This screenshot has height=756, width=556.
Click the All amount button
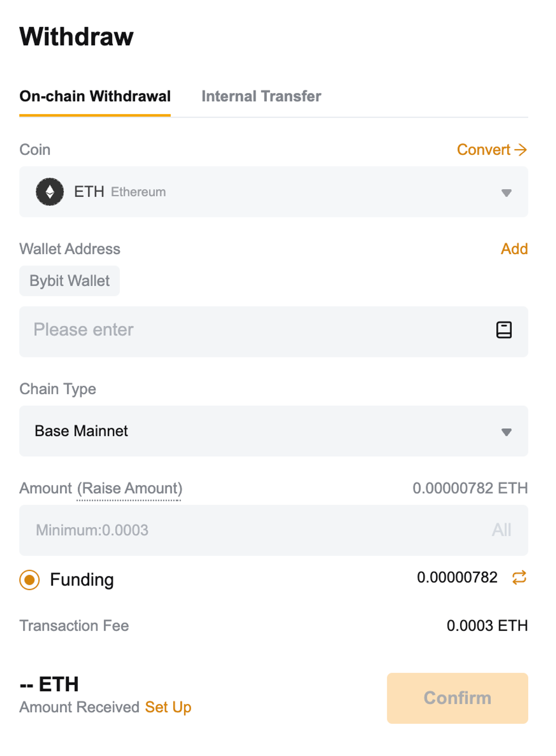[x=501, y=530]
